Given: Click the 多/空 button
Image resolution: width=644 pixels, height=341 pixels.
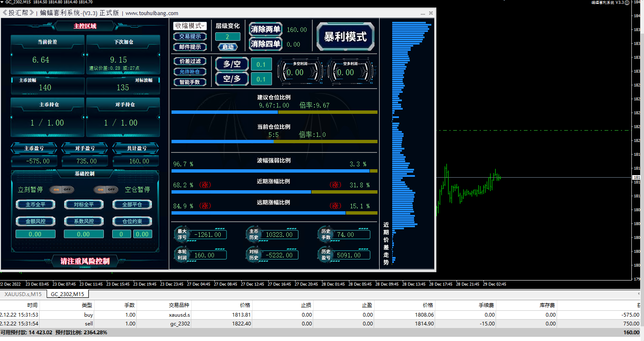Looking at the screenshot, I should coord(232,64).
